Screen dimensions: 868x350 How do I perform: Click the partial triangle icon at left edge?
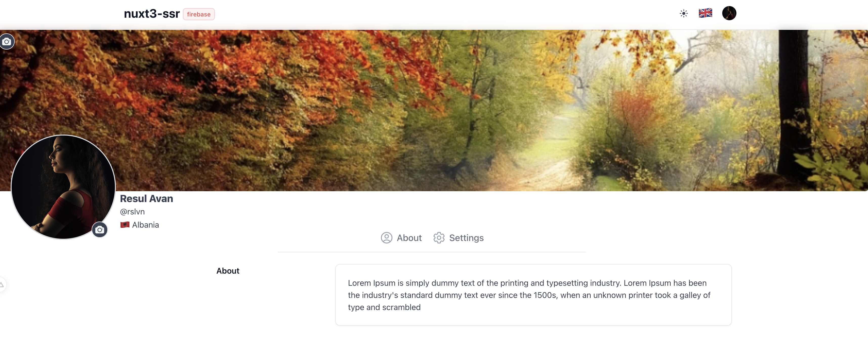click(x=2, y=285)
